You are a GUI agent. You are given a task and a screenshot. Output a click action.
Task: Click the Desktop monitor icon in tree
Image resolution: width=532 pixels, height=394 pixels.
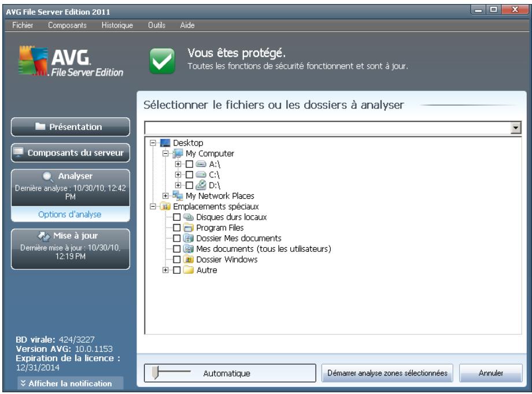[x=165, y=143]
